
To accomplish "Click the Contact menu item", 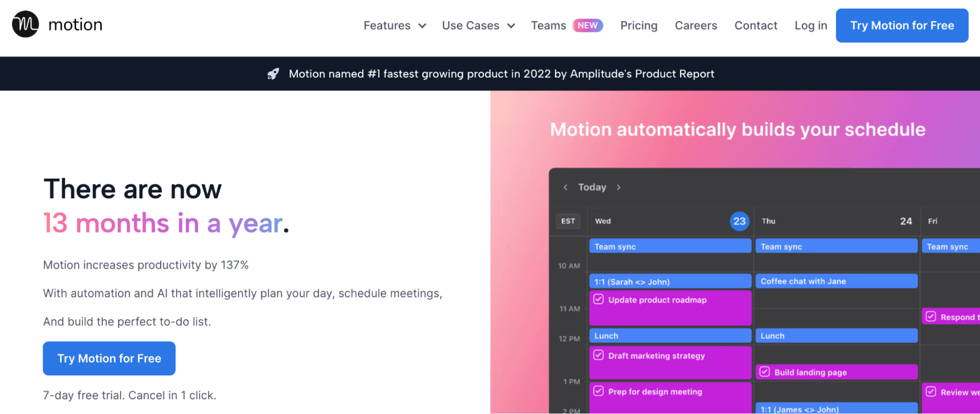I will 755,26.
